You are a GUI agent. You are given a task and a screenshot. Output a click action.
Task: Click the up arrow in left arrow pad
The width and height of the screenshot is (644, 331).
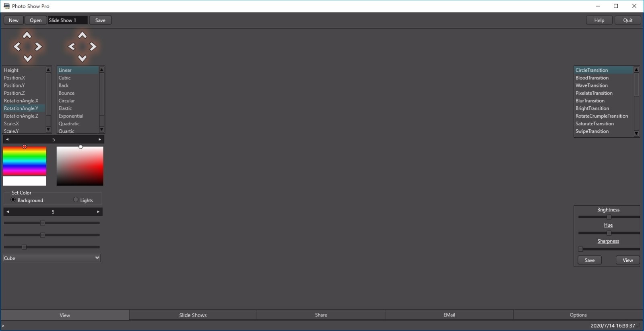click(x=27, y=35)
